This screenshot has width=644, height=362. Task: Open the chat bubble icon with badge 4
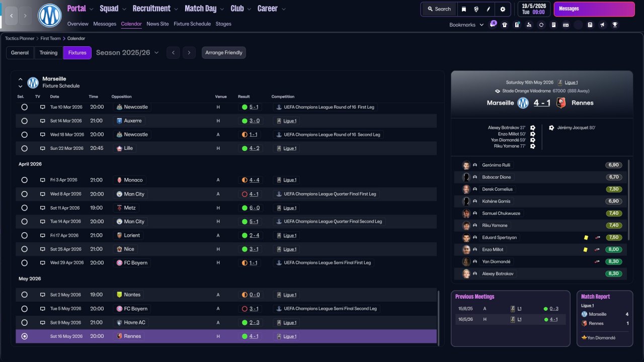(493, 25)
